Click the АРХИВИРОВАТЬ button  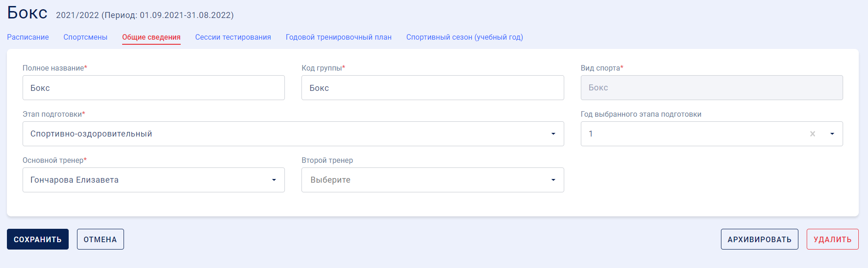point(759,239)
